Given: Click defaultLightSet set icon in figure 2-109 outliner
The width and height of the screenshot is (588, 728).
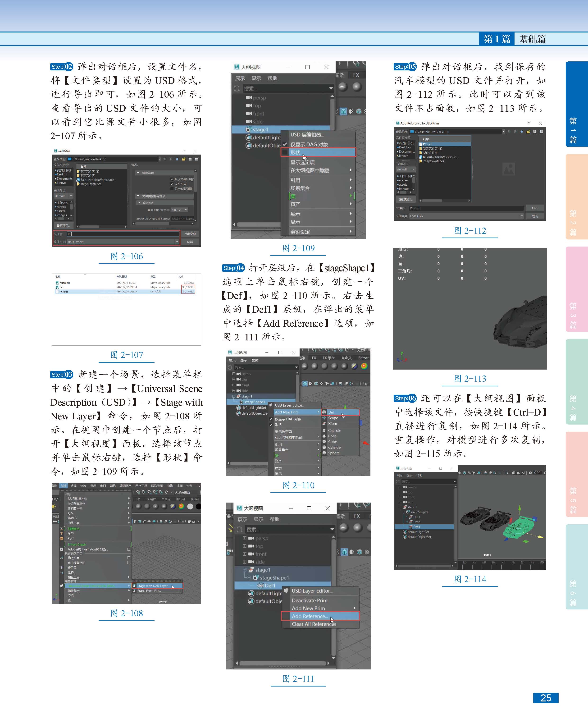Looking at the screenshot, I should pos(249,137).
